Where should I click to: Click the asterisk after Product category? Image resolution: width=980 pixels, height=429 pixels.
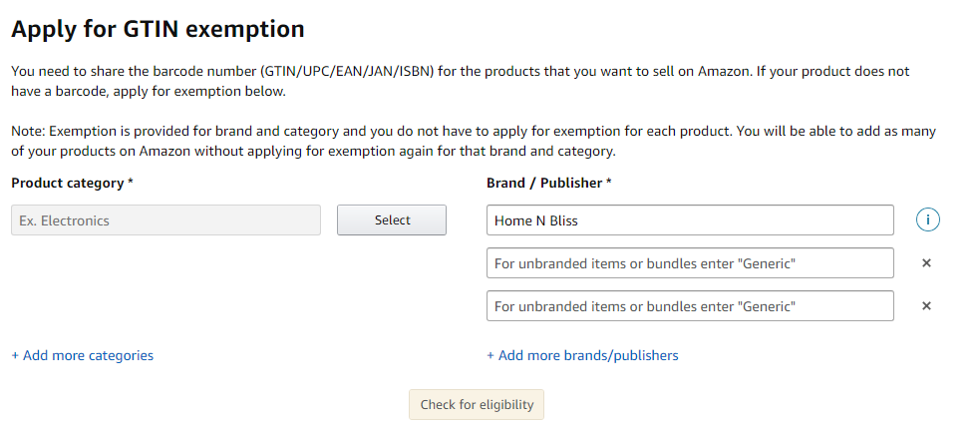(131, 184)
